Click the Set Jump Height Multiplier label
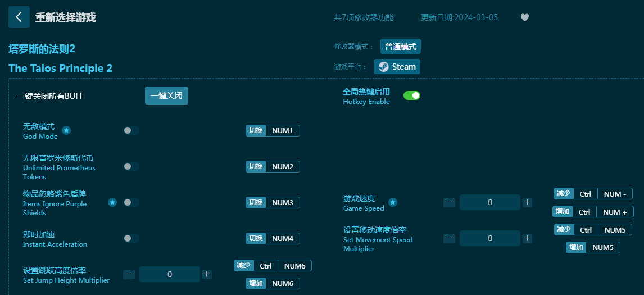The image size is (644, 295). coord(66,280)
